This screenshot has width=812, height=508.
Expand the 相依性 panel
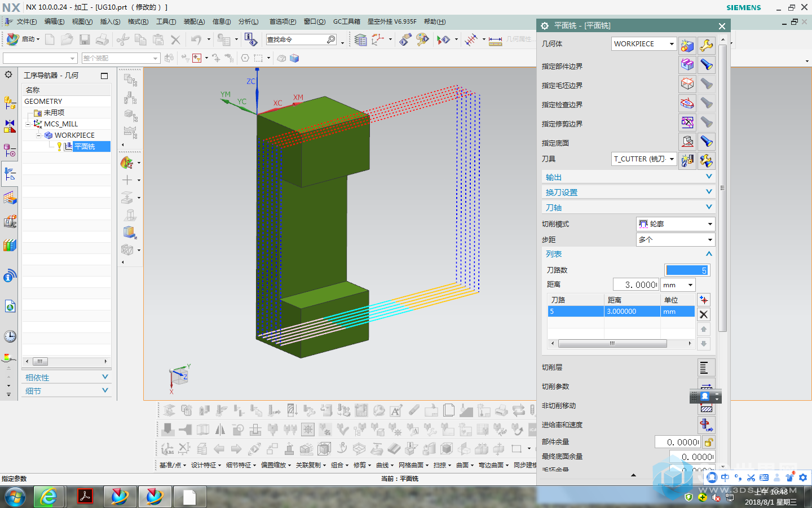click(x=67, y=377)
